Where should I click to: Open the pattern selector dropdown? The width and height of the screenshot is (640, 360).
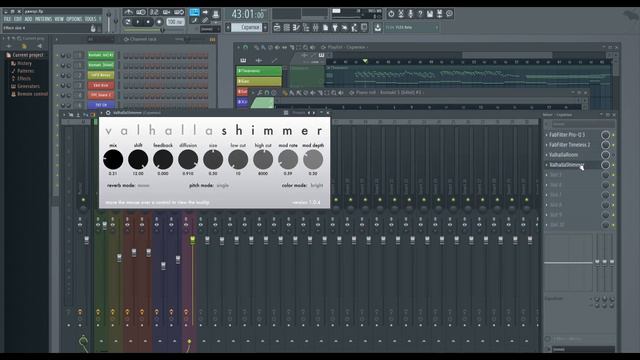(246, 27)
